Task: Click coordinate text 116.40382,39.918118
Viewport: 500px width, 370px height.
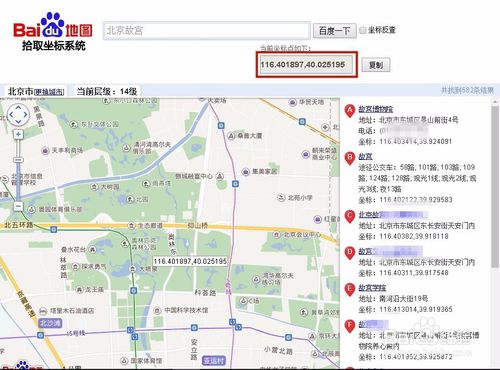Action: [414, 236]
